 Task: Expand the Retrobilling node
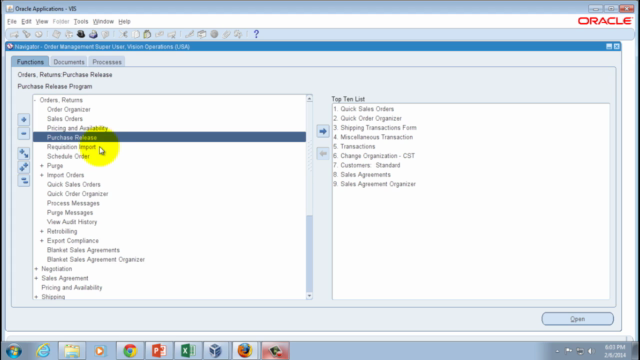(x=42, y=231)
